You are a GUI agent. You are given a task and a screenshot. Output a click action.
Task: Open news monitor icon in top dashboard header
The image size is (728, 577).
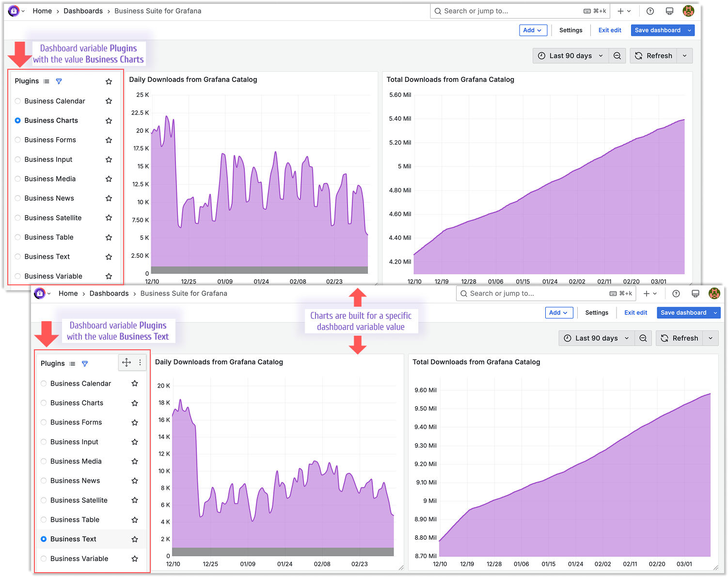(669, 11)
